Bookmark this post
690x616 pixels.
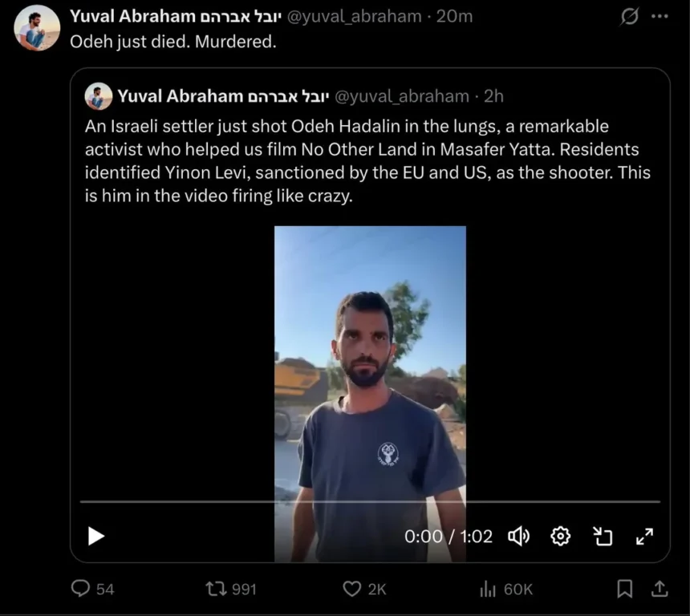(624, 589)
